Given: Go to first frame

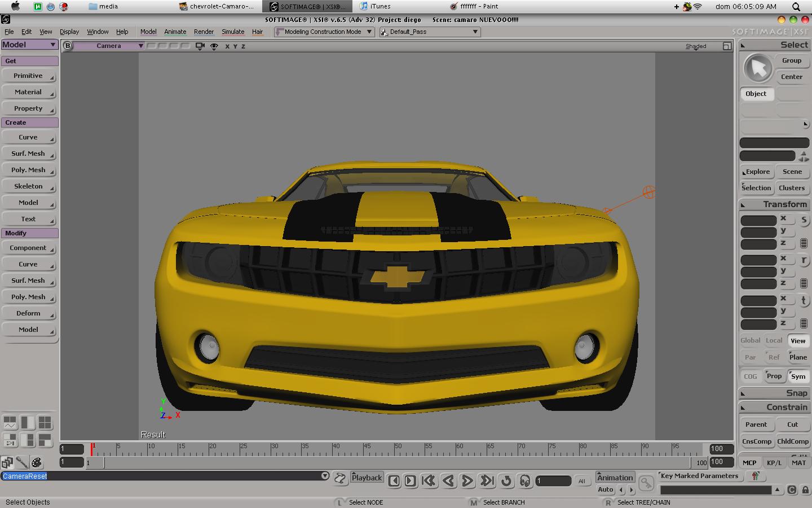Looking at the screenshot, I should point(429,480).
